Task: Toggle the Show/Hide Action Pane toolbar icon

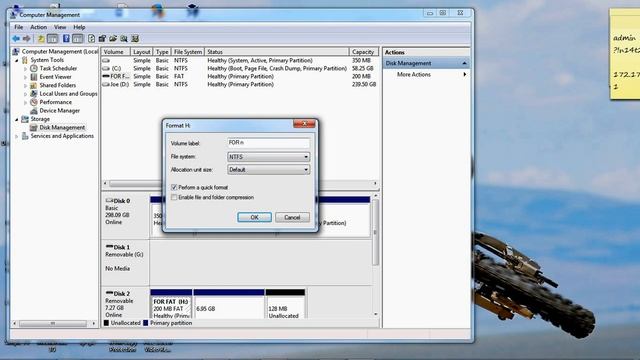Action: 78,39
